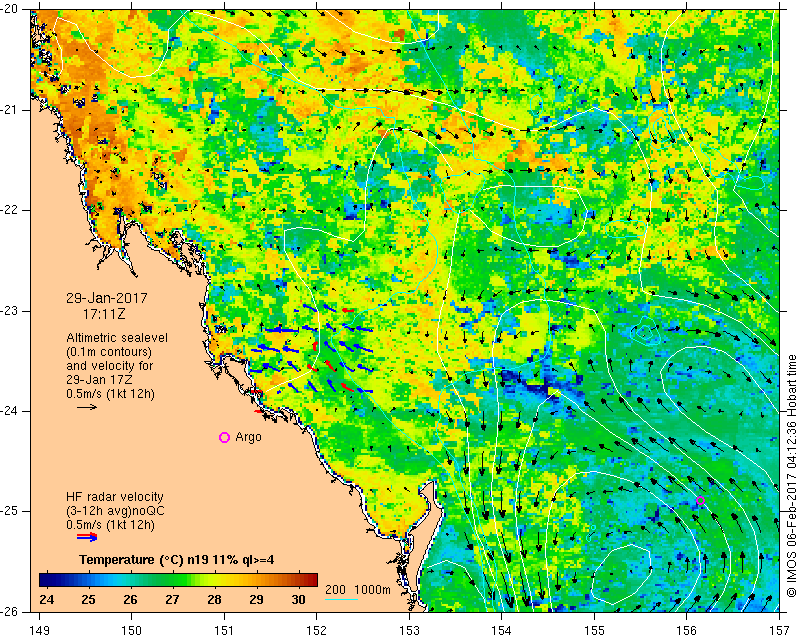Click the time text 17:11Z
Image resolution: width=800 pixels, height=640 pixels.
click(104, 314)
